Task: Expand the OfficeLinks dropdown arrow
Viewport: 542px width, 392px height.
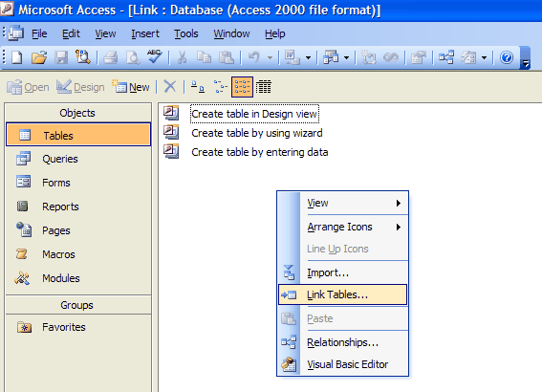Action: 308,57
